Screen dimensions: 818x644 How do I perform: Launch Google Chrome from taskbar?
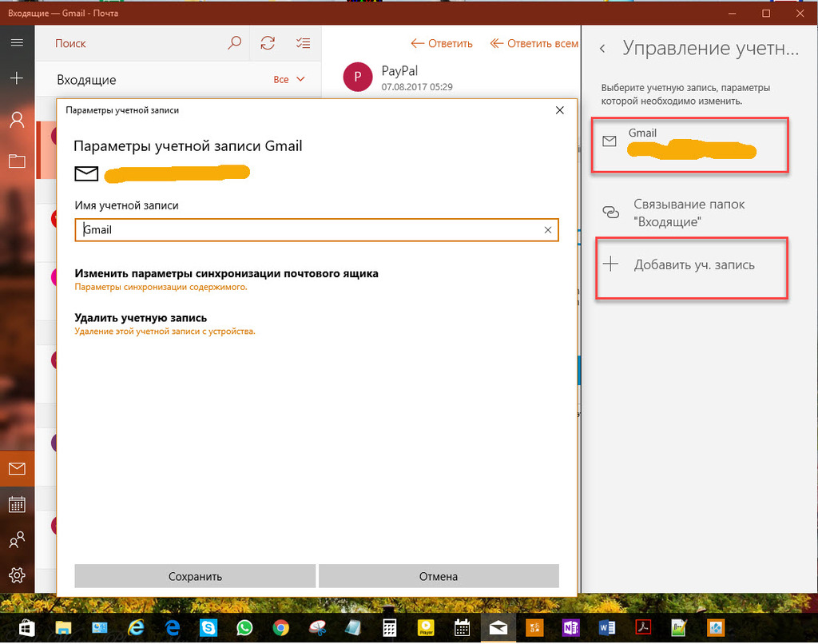point(280,628)
